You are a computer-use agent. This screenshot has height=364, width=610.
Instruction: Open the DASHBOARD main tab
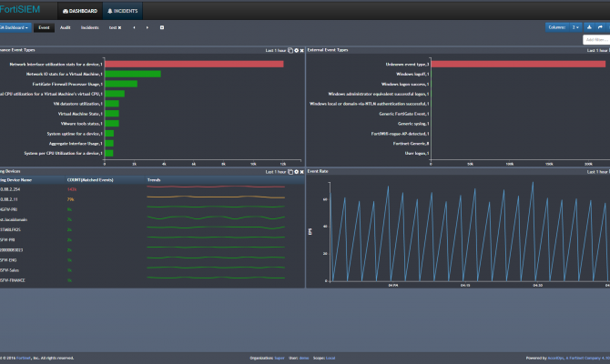[80, 11]
